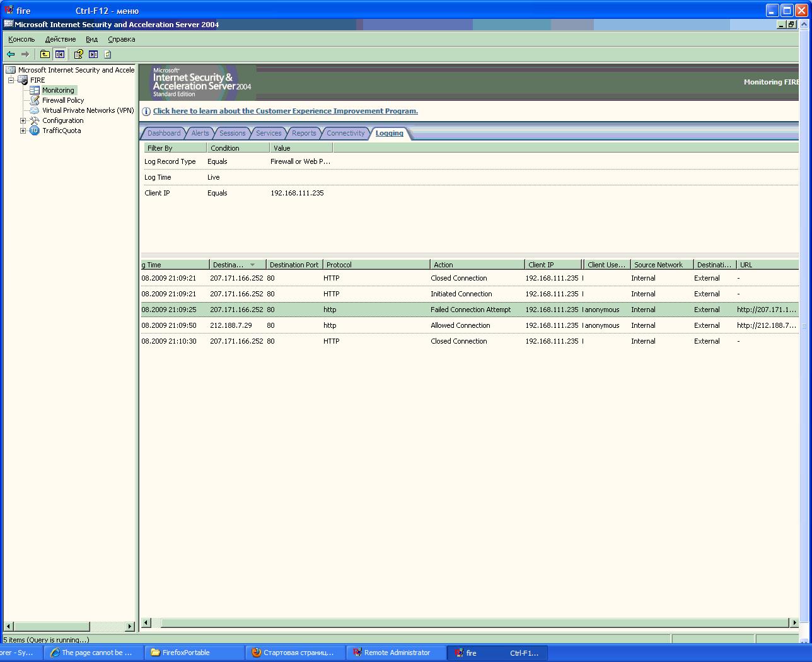The width and height of the screenshot is (812, 662).
Task: Switch to the Sessions tab
Action: pyautogui.click(x=232, y=133)
